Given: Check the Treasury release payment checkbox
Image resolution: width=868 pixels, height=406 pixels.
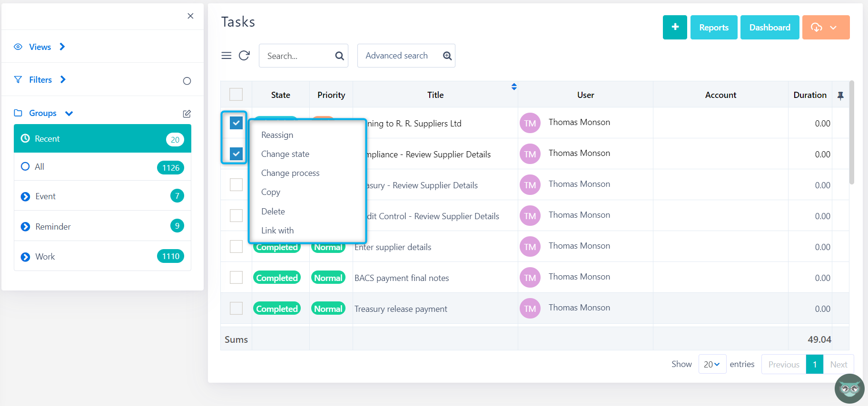Looking at the screenshot, I should click(x=236, y=308).
